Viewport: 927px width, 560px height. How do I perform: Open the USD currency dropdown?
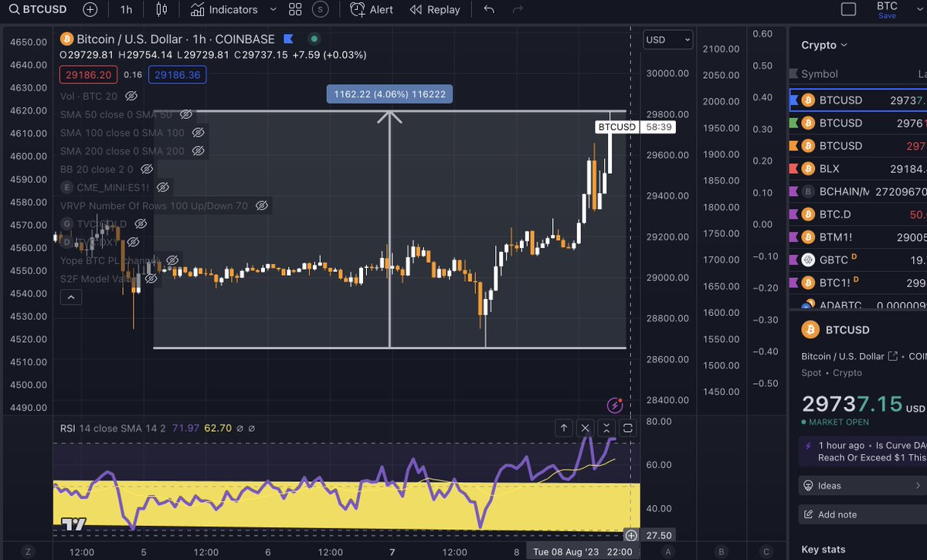click(667, 40)
